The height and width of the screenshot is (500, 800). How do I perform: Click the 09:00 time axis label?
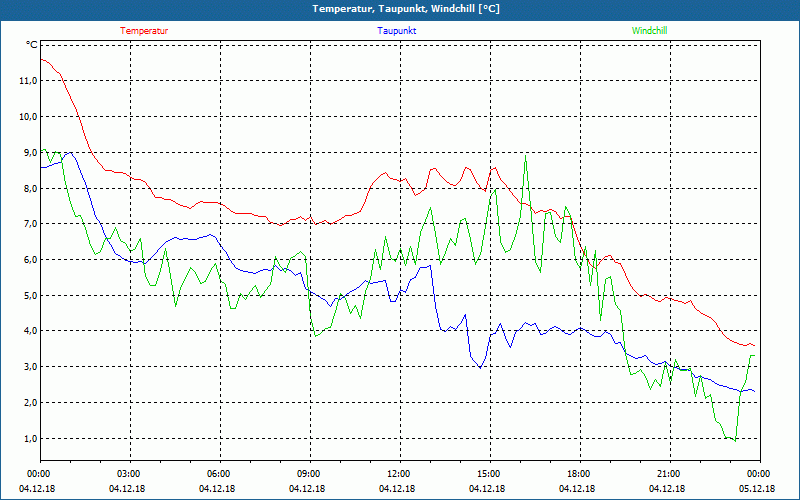click(310, 474)
